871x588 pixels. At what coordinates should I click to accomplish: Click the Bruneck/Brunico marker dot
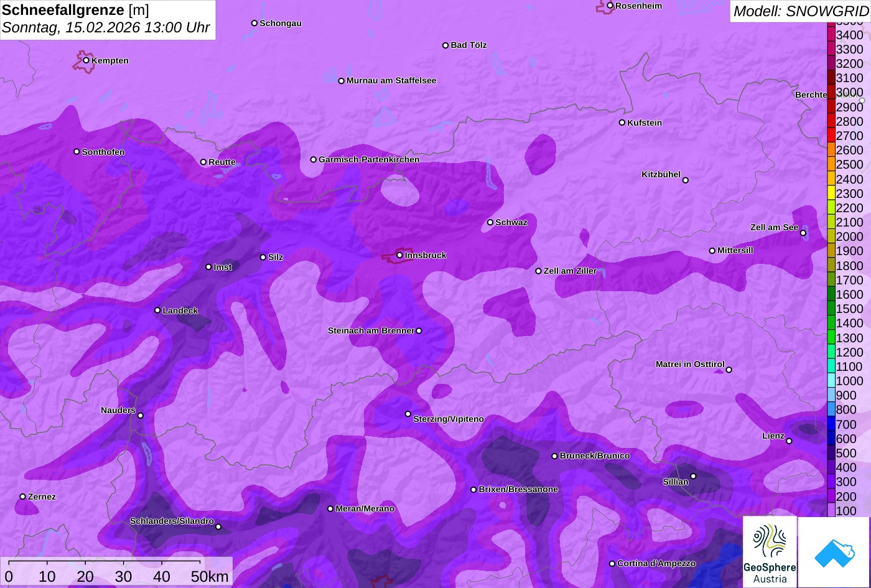pyautogui.click(x=555, y=456)
